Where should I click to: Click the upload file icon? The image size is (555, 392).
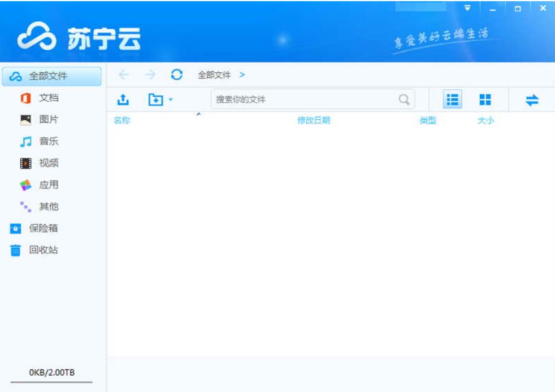[x=123, y=100]
